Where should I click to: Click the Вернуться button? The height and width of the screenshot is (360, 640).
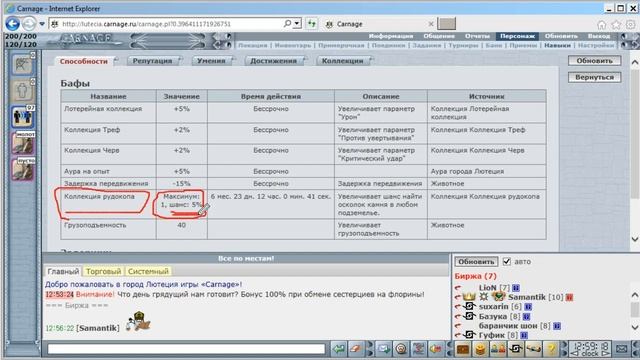(594, 77)
